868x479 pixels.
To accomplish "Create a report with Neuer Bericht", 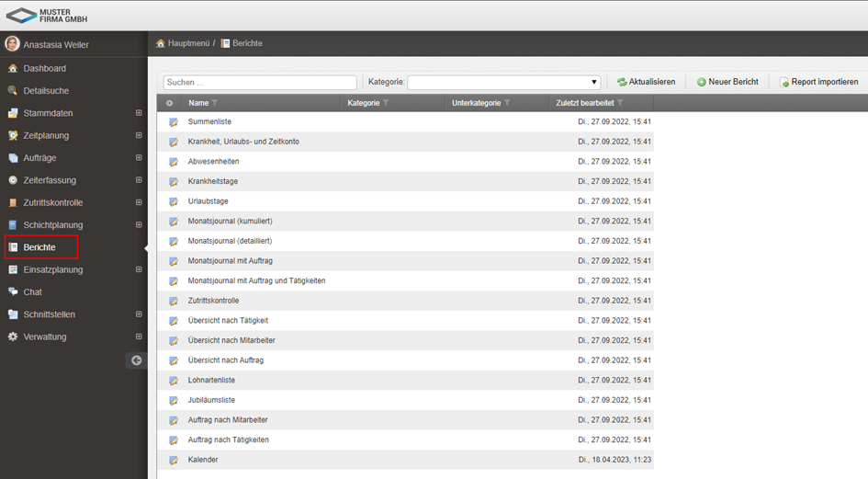I will coord(727,82).
